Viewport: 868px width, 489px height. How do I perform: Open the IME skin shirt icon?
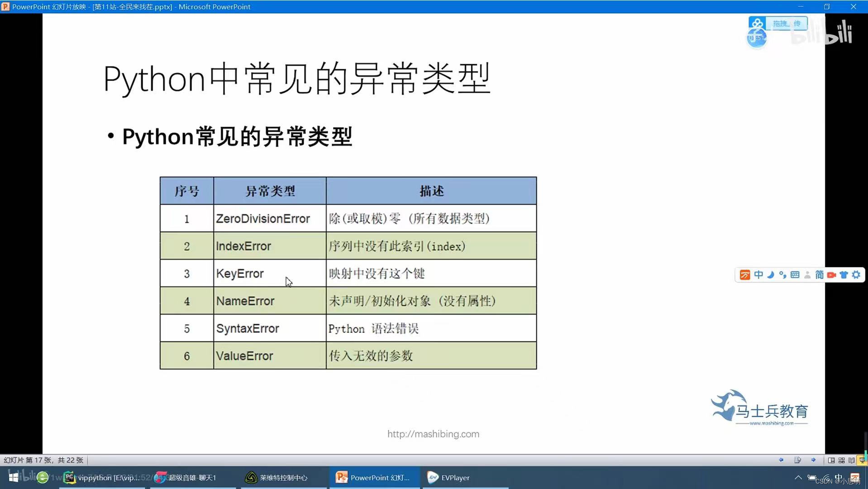coord(844,275)
